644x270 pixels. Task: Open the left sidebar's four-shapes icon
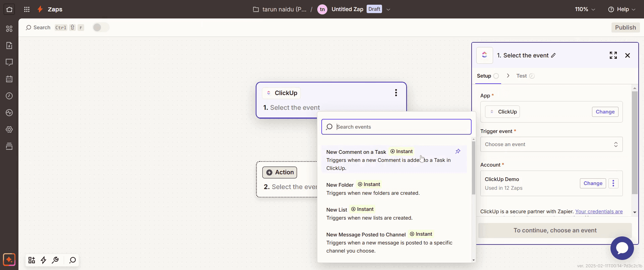9,29
